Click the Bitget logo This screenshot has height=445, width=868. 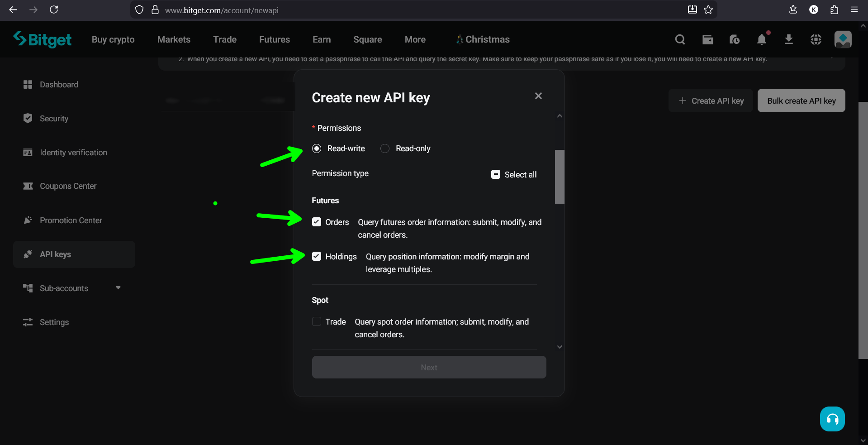tap(42, 39)
